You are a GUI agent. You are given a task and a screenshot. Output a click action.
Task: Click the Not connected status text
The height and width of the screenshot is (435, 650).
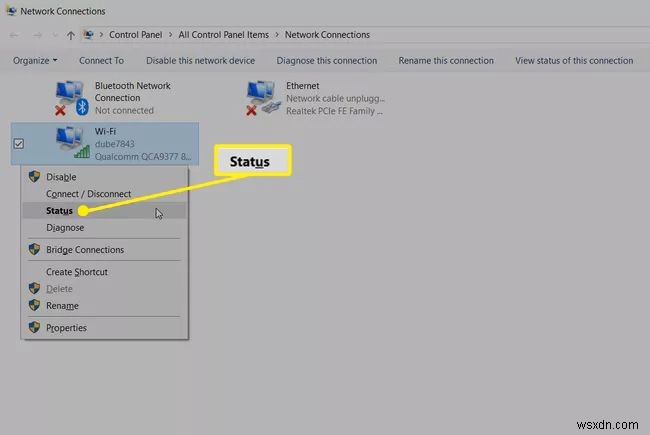coord(124,111)
